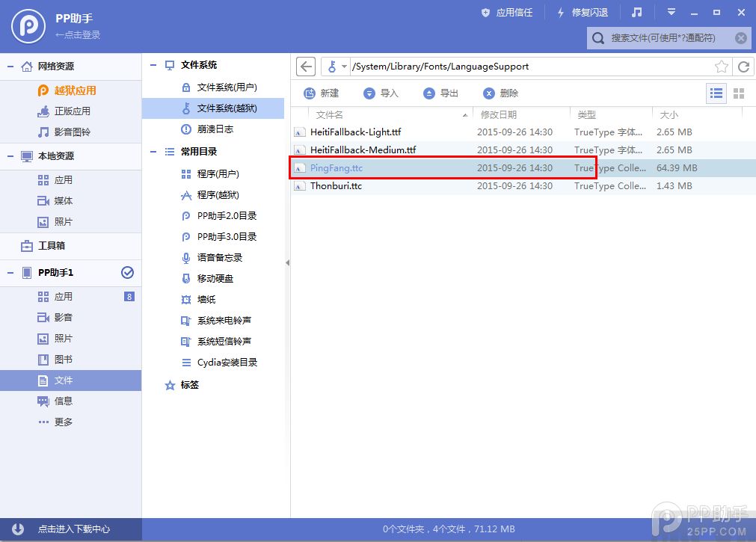The image size is (756, 542).
Task: Toggle the checkmark beside PP助手1 device
Action: (x=127, y=273)
